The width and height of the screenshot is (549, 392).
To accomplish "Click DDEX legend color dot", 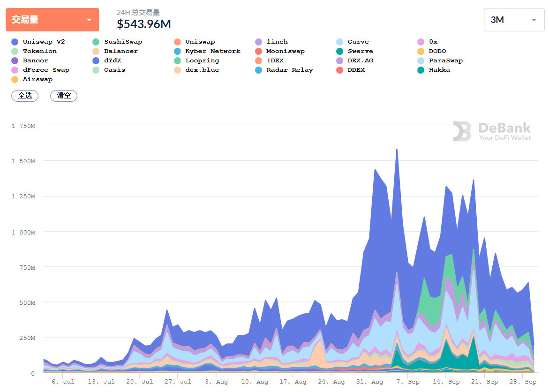I will (x=339, y=70).
